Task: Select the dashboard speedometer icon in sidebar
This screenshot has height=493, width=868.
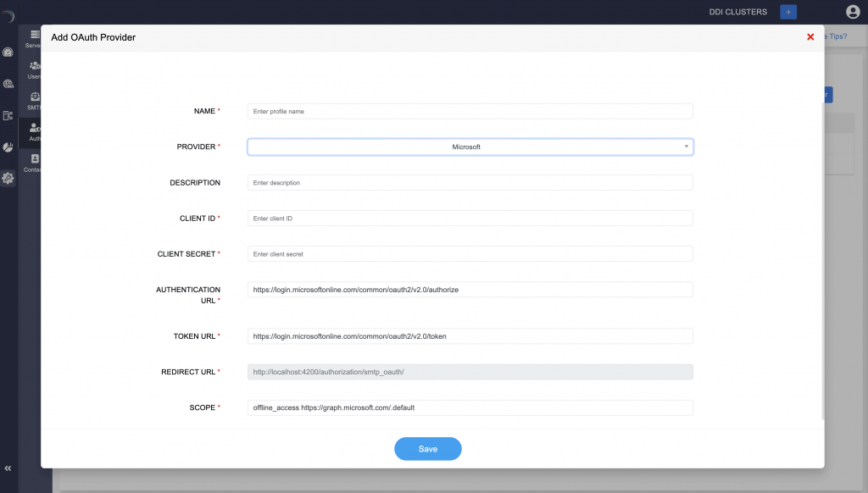Action: tap(8, 53)
